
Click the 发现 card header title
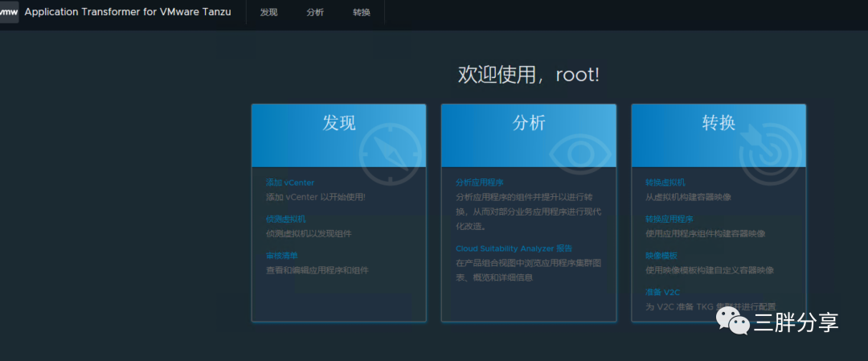(x=339, y=123)
